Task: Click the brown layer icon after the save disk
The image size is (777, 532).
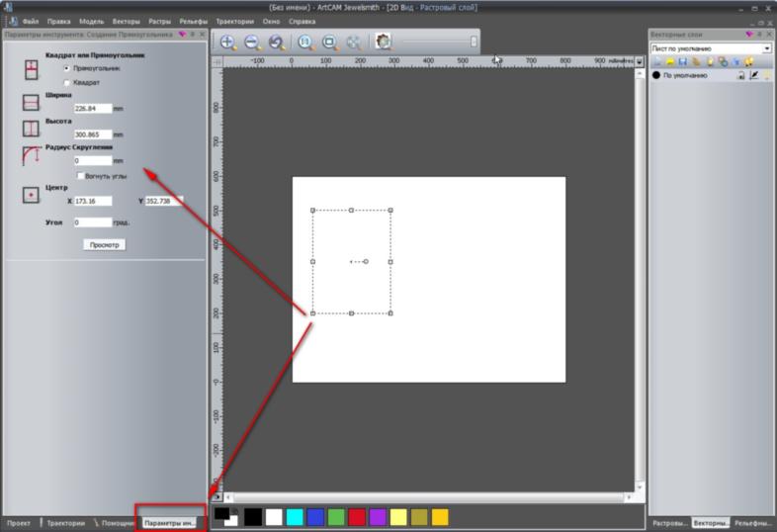Action: click(x=696, y=61)
